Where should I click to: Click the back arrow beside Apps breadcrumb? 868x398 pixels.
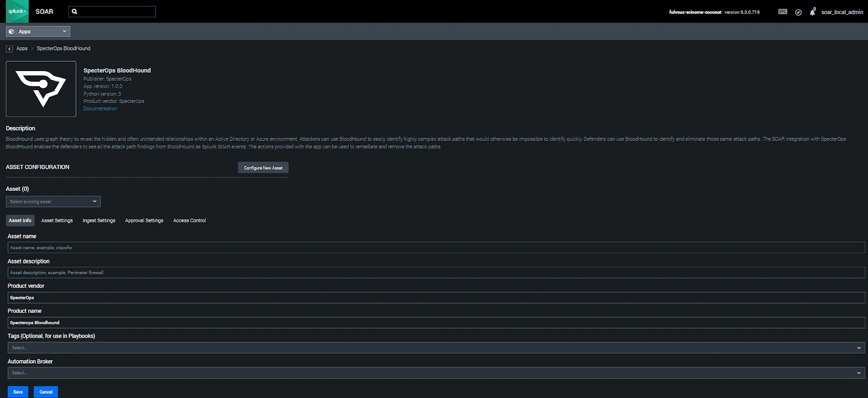[x=9, y=49]
